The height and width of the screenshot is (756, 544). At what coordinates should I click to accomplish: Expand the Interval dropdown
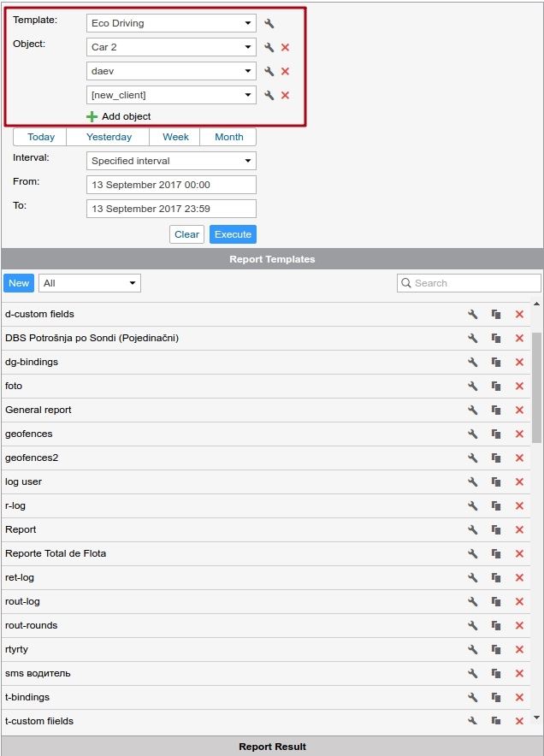[x=171, y=161]
